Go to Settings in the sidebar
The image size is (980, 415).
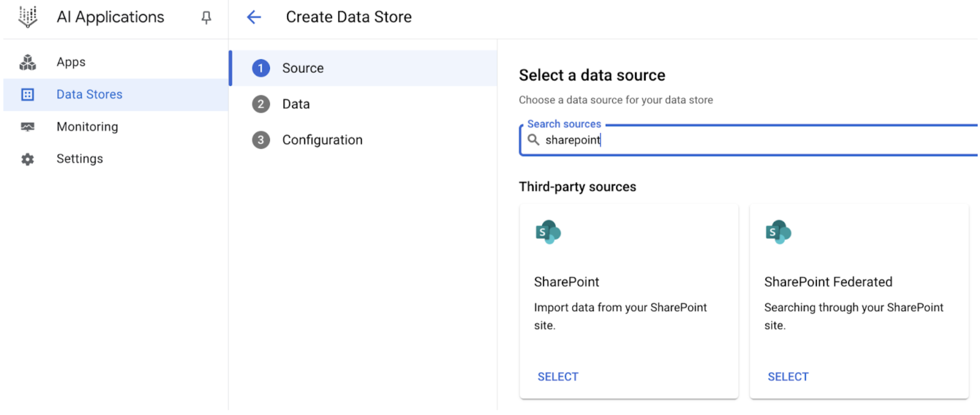pyautogui.click(x=80, y=159)
